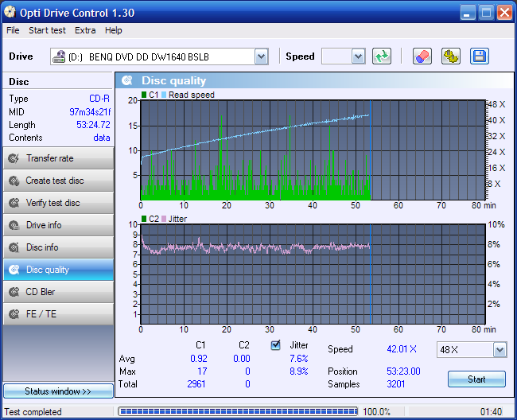
Task: Click the Position value 53:23.00
Action: coord(403,371)
